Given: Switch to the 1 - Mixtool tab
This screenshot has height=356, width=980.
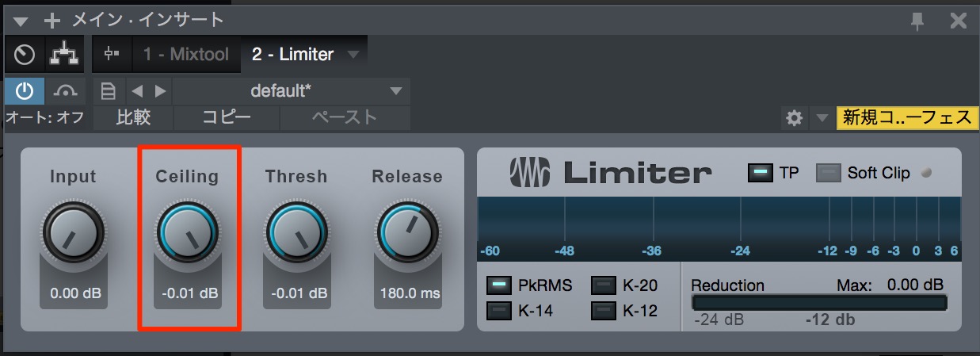Looking at the screenshot, I should point(186,54).
